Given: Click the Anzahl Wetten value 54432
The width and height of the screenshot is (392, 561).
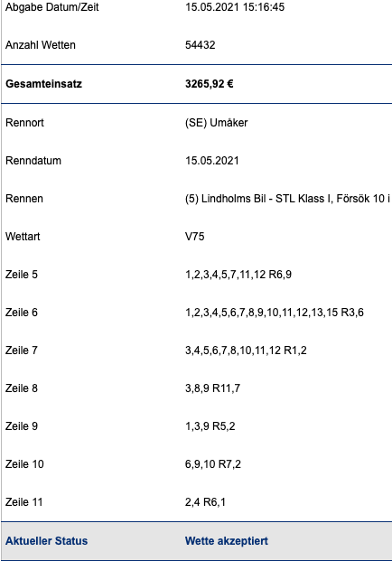Looking at the screenshot, I should 201,45.
